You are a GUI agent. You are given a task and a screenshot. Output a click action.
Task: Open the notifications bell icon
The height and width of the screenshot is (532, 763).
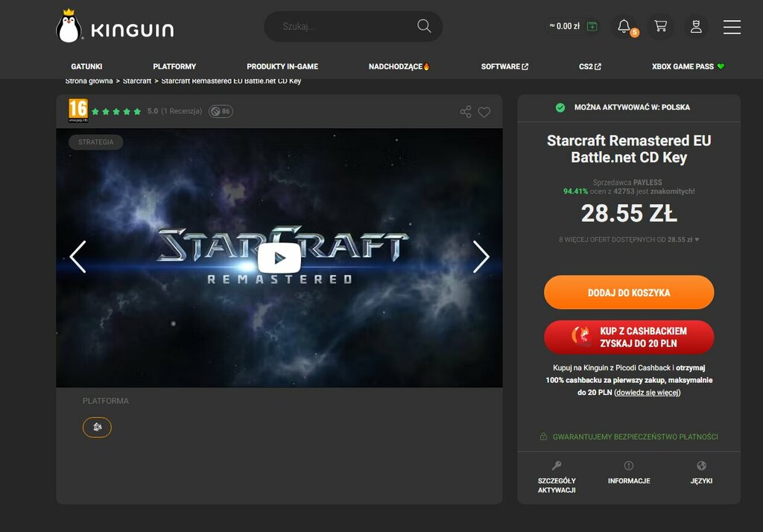624,26
